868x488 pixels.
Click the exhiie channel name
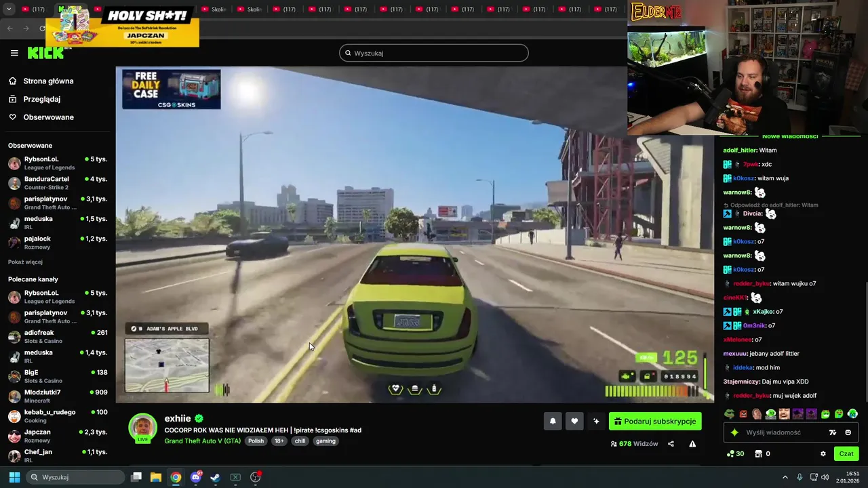click(178, 418)
